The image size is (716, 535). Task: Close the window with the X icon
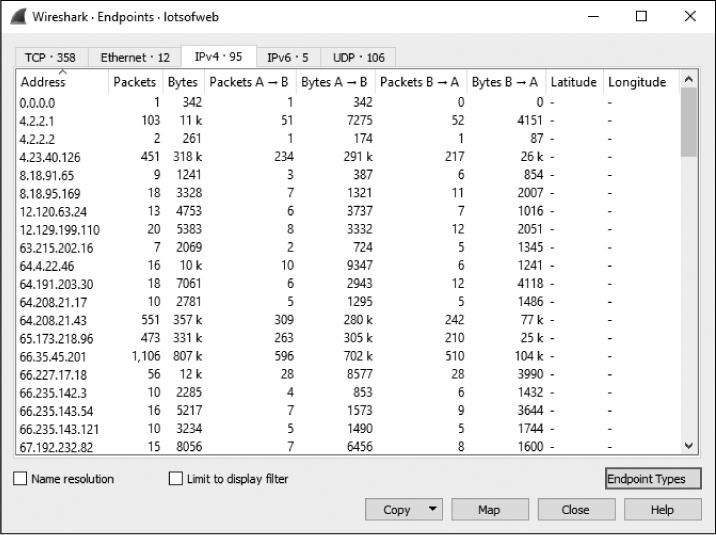point(690,16)
